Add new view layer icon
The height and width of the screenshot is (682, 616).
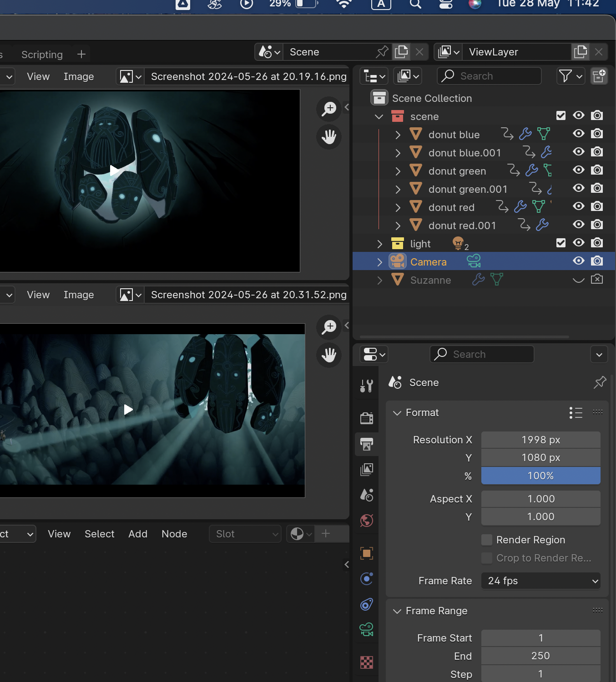(x=581, y=52)
